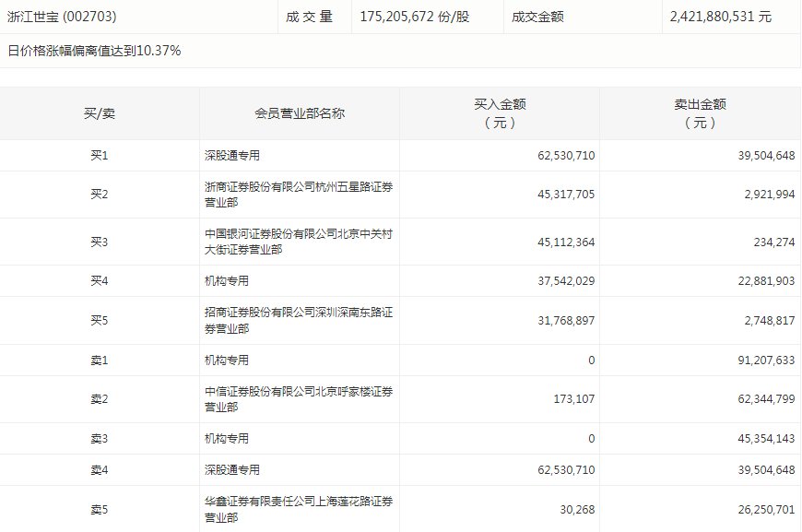This screenshot has height=532, width=802.
Task: Click 深股通专用 in the 买1 row
Action: 232,156
